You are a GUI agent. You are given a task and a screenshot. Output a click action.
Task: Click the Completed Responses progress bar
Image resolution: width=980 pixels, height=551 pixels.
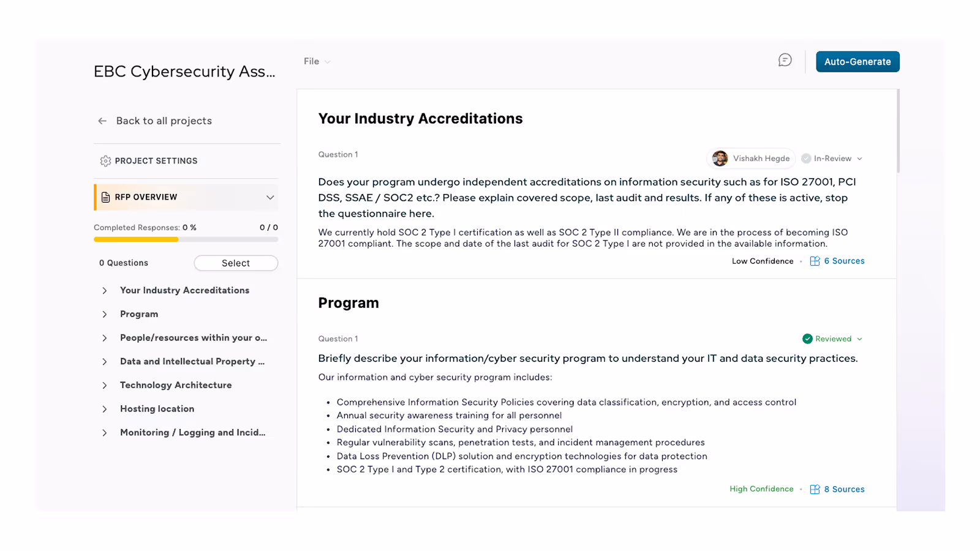click(x=186, y=239)
